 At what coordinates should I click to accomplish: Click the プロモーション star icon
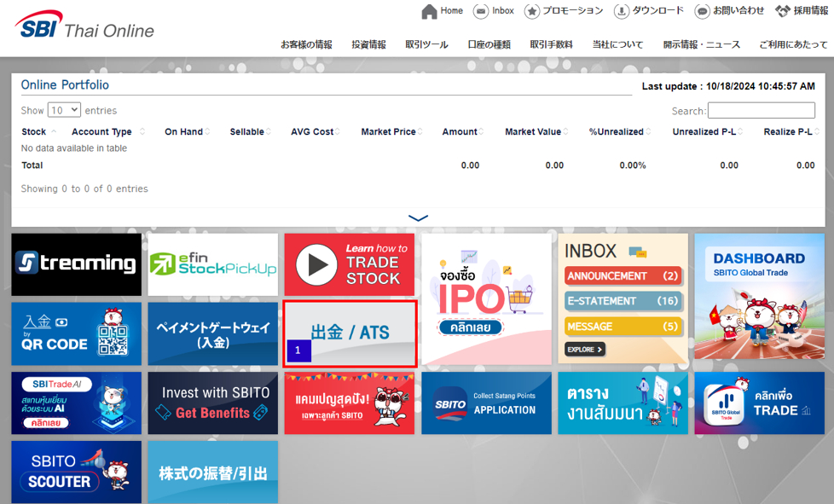[x=532, y=11]
